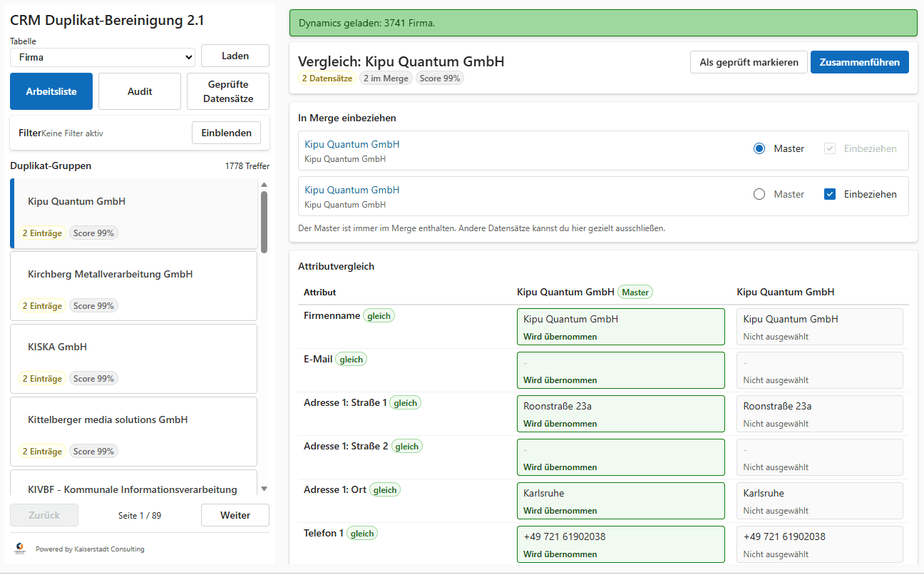924x575 pixels.
Task: Click Als geprüft markieren
Action: tap(749, 62)
